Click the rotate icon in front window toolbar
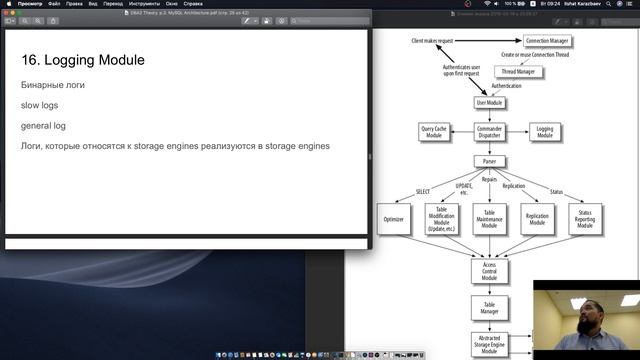640x360 pixels. click(267, 21)
